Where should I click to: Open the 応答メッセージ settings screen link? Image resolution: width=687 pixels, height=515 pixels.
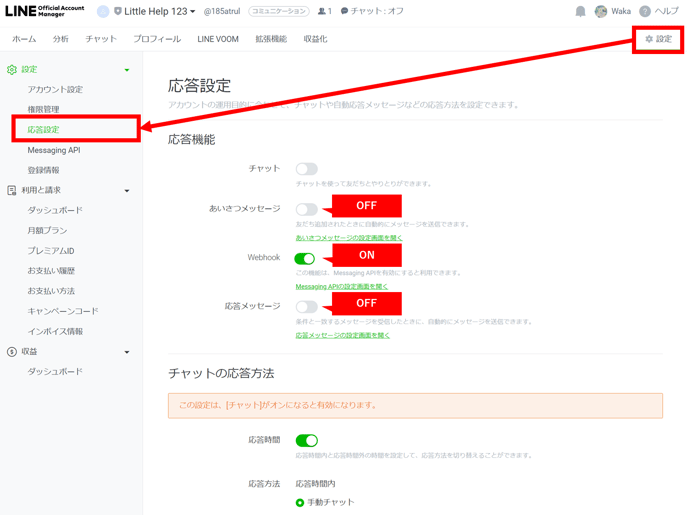click(342, 336)
